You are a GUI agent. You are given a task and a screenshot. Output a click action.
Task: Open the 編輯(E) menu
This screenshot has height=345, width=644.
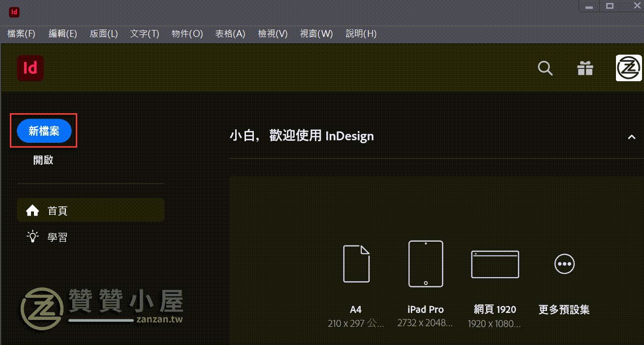tap(62, 33)
